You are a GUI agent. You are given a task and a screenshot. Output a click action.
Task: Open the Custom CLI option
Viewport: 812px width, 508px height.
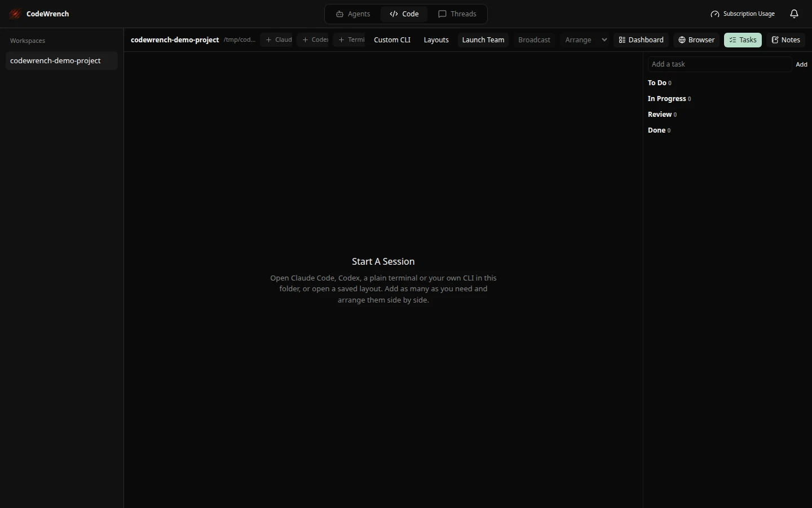[392, 40]
